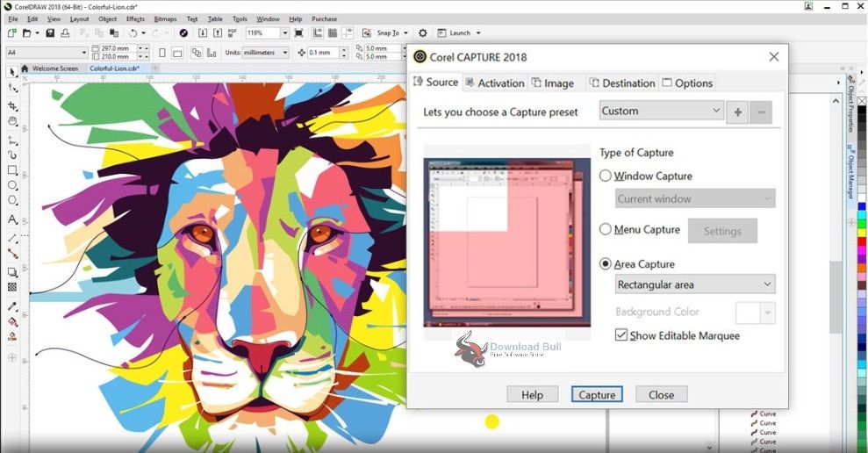Open the A4 page size dropdown
This screenshot has height=453, width=868.
point(47,53)
